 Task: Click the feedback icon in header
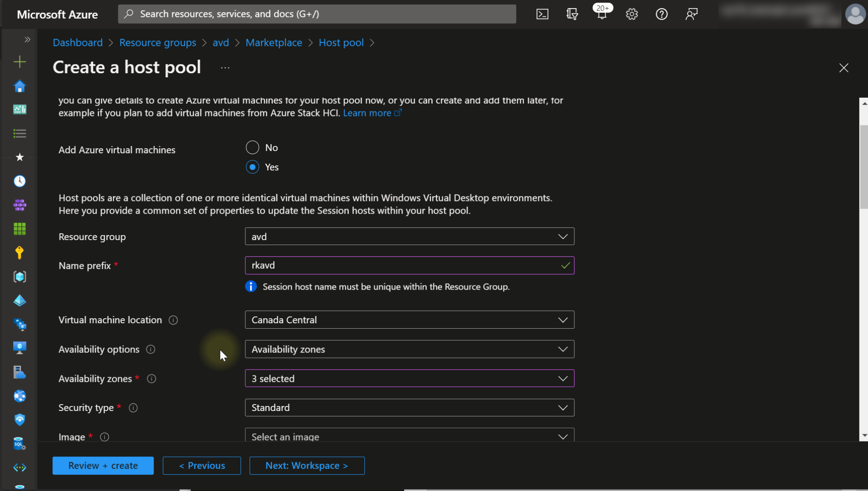[691, 14]
